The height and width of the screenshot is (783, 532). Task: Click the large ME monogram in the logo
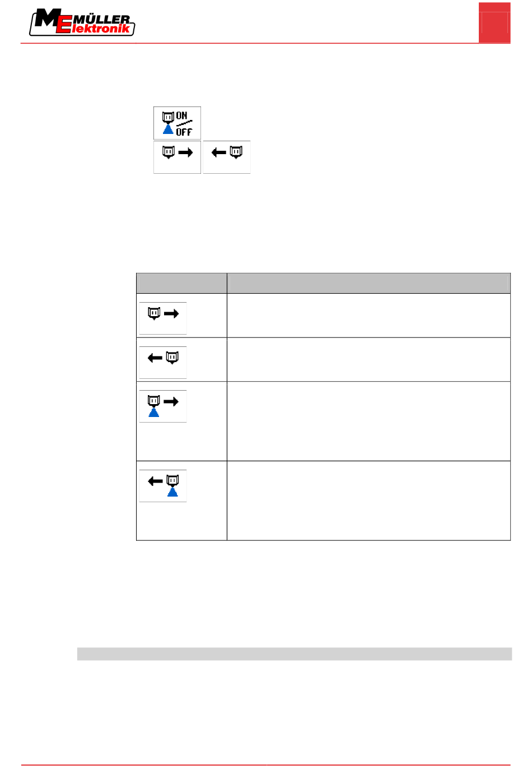(x=52, y=21)
